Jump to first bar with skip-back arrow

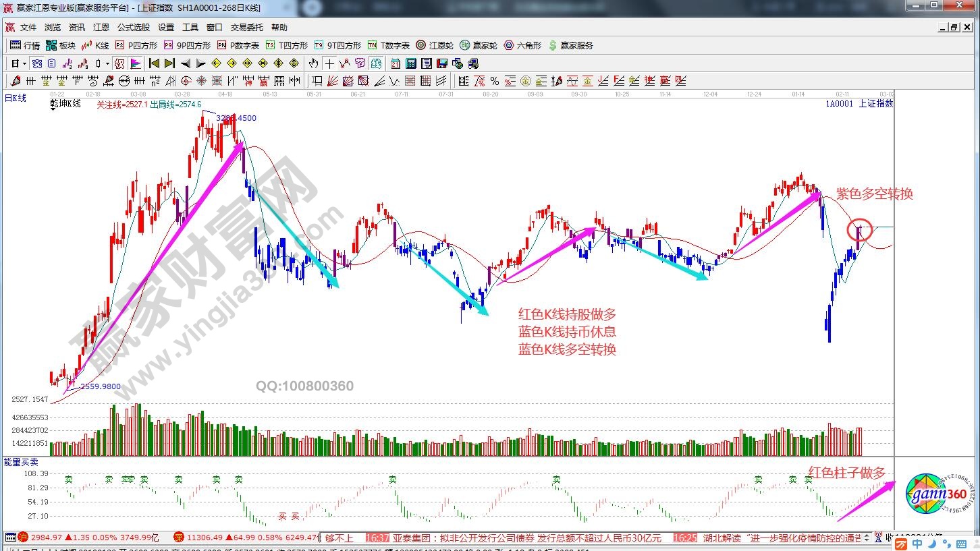155,63
